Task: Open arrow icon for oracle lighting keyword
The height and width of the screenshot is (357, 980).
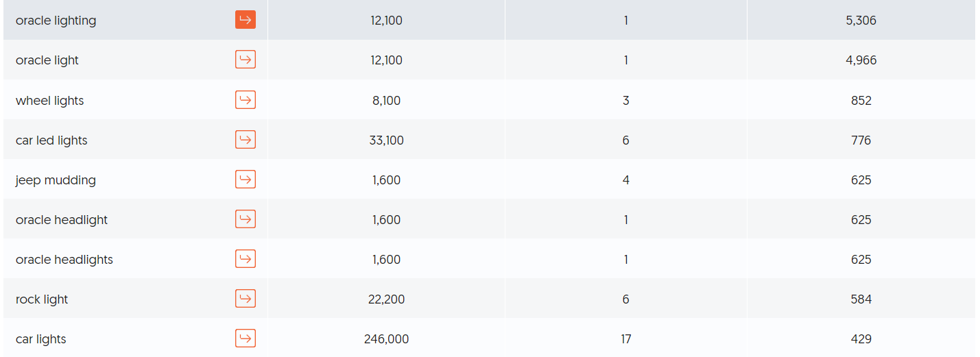Action: pos(246,20)
